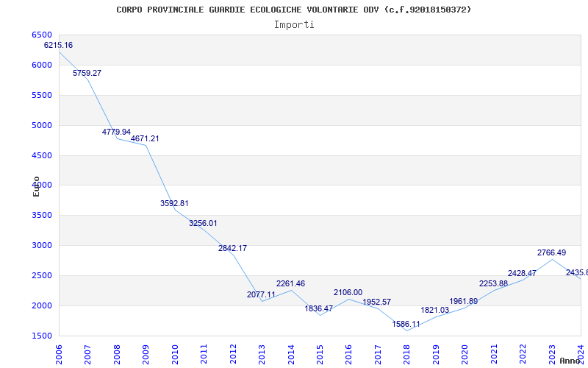Click the 2018 axis tick label
The height and width of the screenshot is (368, 588).
407,355
